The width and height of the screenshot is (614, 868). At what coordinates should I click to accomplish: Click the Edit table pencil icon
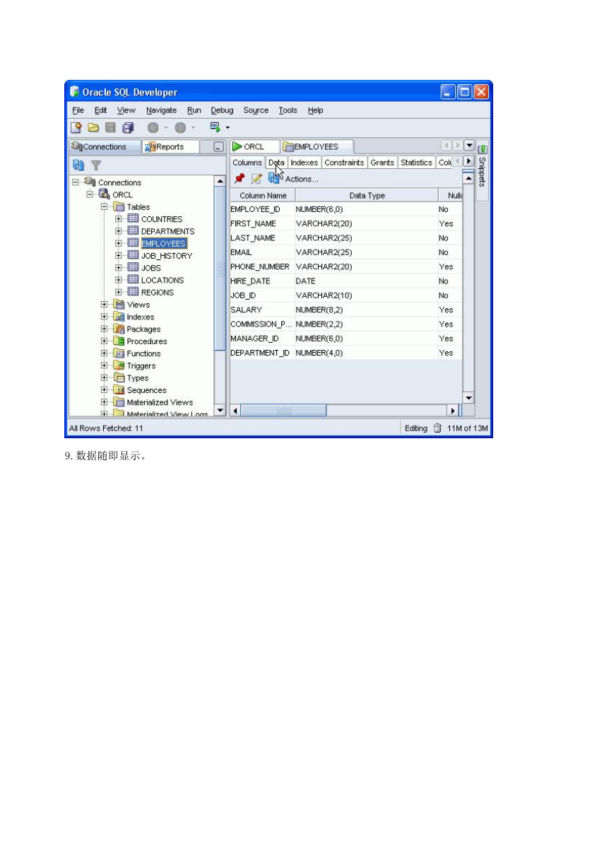pos(256,179)
